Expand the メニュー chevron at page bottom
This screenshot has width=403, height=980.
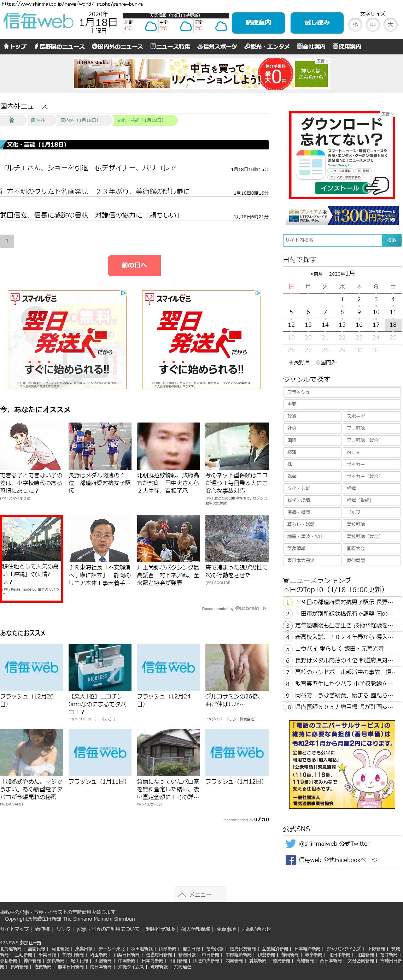(182, 895)
